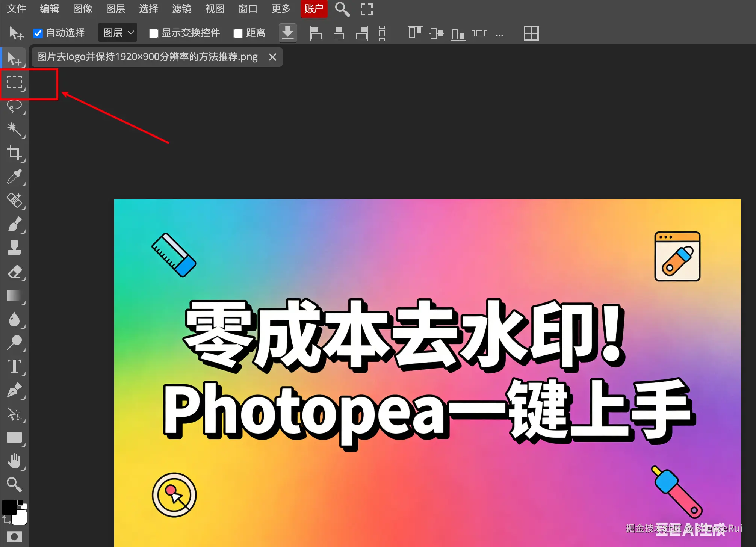Open the 滤镜 menu
Screen dimensions: 756x547
click(181, 9)
